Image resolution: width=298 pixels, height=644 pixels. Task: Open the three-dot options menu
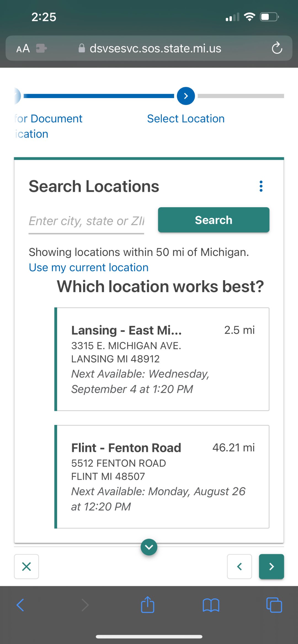point(261,186)
